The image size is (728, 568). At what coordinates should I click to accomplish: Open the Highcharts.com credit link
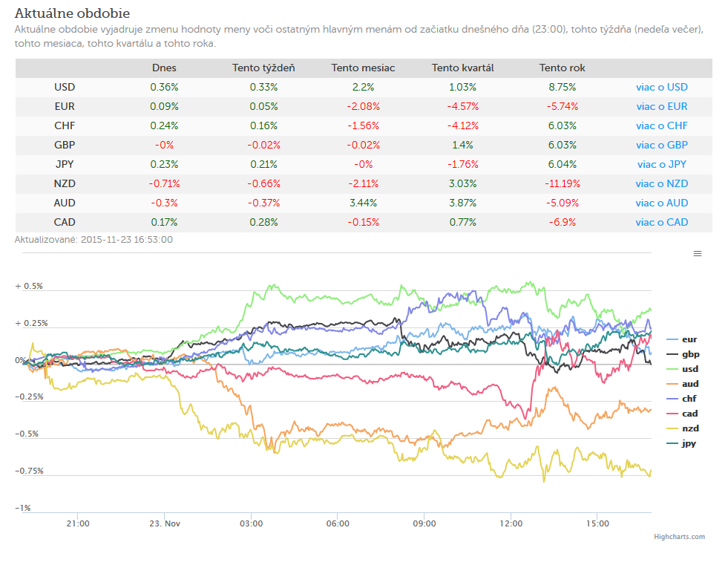pyautogui.click(x=679, y=537)
